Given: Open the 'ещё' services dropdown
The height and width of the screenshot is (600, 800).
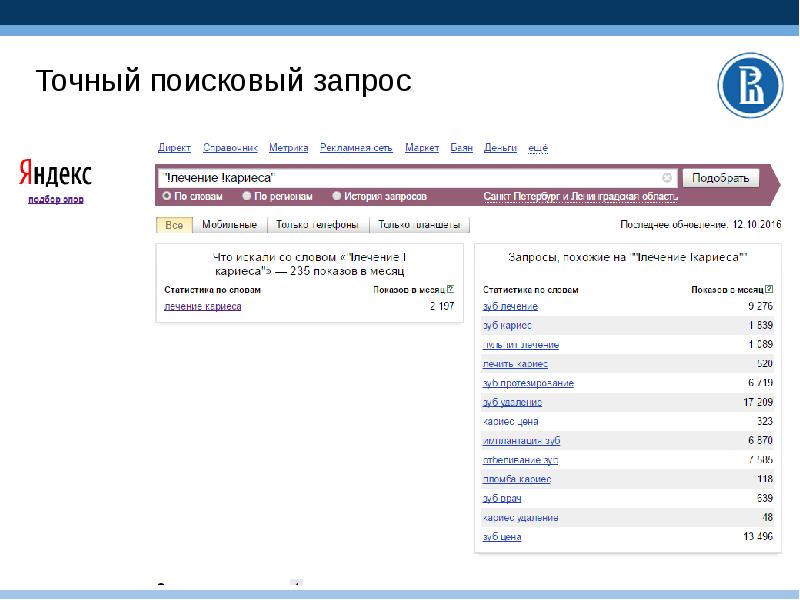Looking at the screenshot, I should [537, 148].
